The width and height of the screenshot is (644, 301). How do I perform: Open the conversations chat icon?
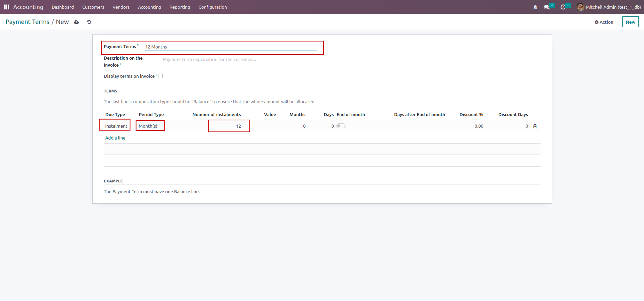547,7
